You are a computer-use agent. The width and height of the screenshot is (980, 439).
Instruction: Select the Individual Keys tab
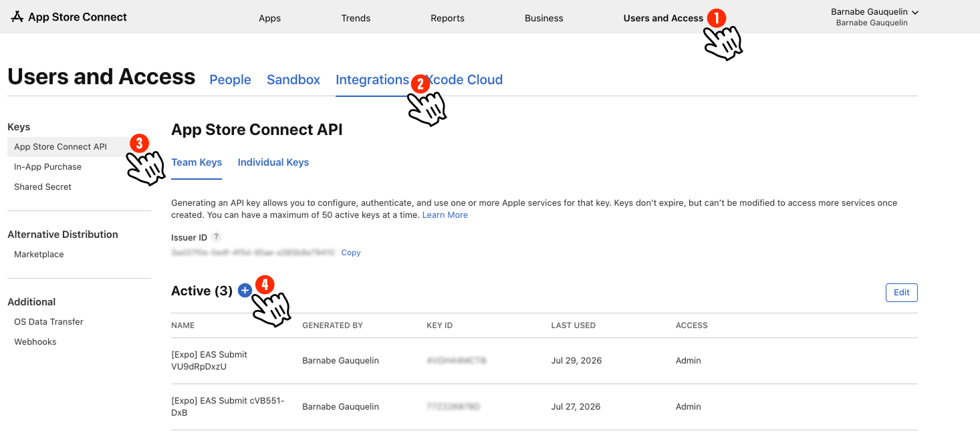[x=273, y=162]
